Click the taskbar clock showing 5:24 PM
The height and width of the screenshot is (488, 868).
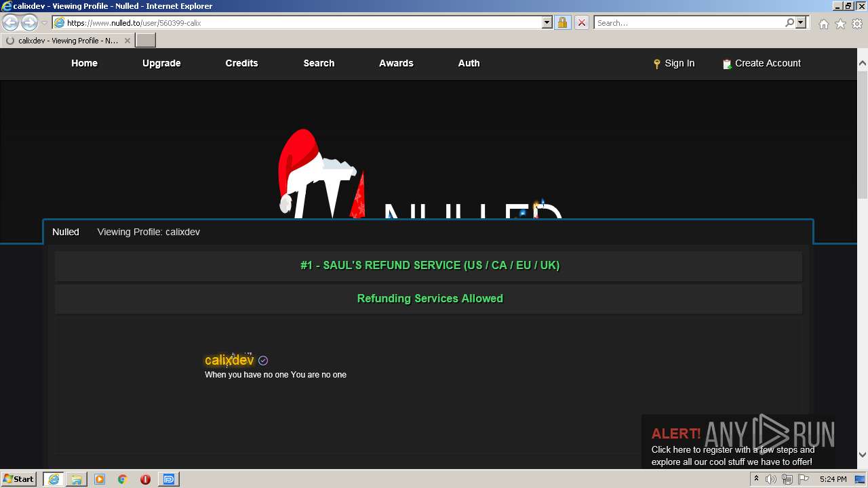pos(833,479)
